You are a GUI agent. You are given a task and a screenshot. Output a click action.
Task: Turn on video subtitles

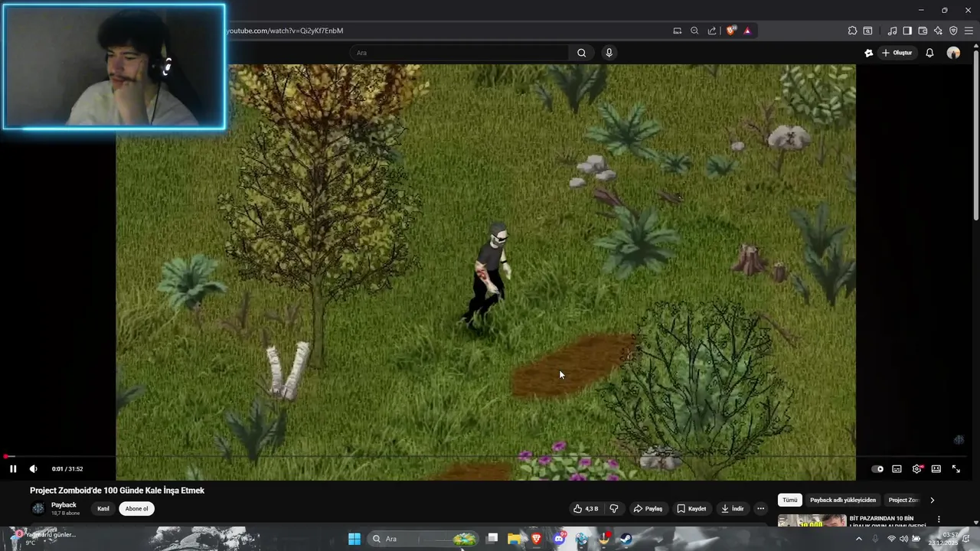point(897,469)
